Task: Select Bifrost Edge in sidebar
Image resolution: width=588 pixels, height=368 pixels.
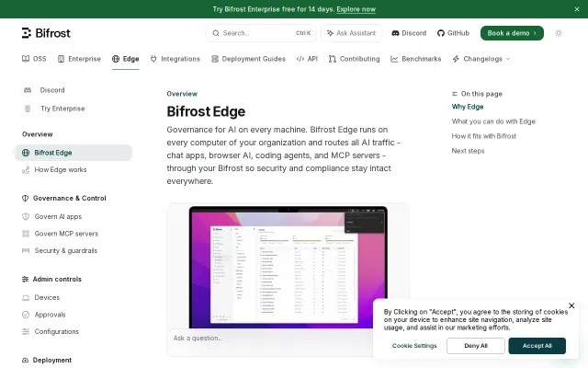Action: tap(73, 153)
